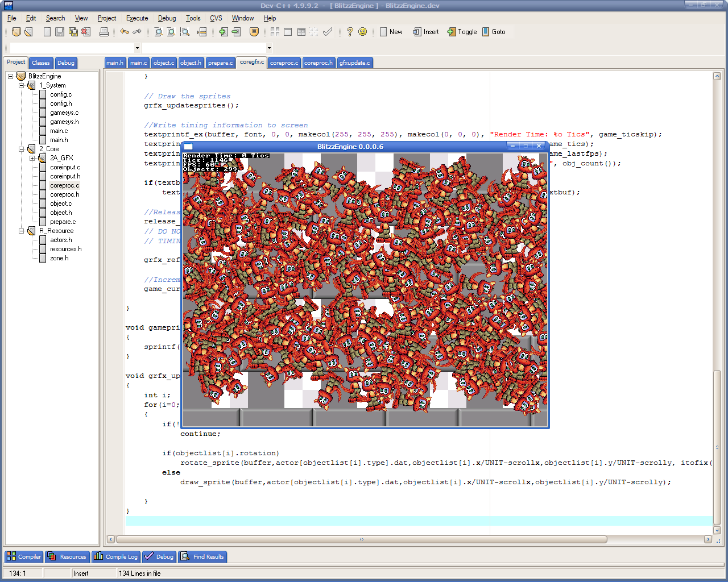Click the Insert toolbar button
The image size is (728, 582).
426,32
